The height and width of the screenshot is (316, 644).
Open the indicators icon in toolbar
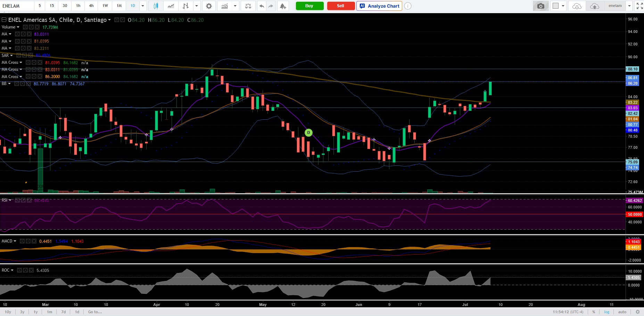225,6
